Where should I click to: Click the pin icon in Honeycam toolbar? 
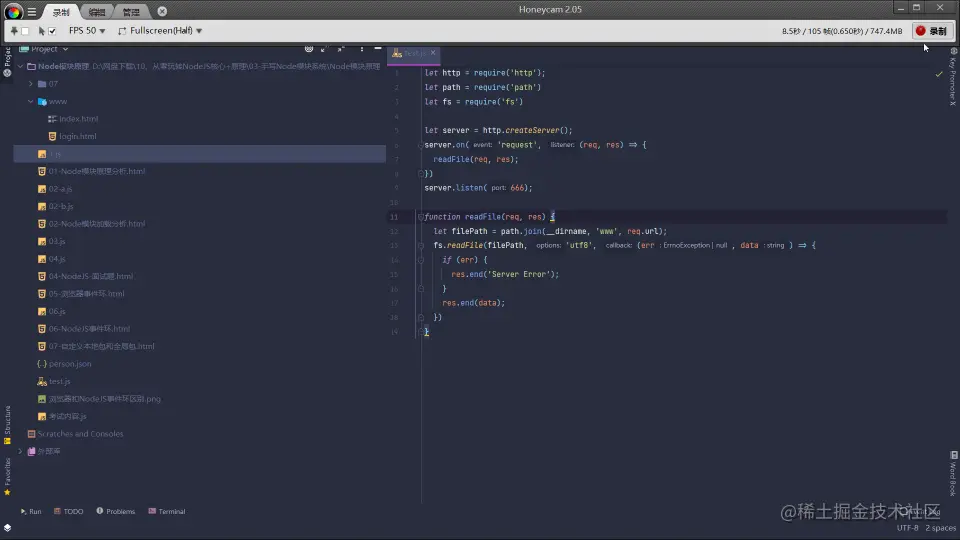pos(13,31)
